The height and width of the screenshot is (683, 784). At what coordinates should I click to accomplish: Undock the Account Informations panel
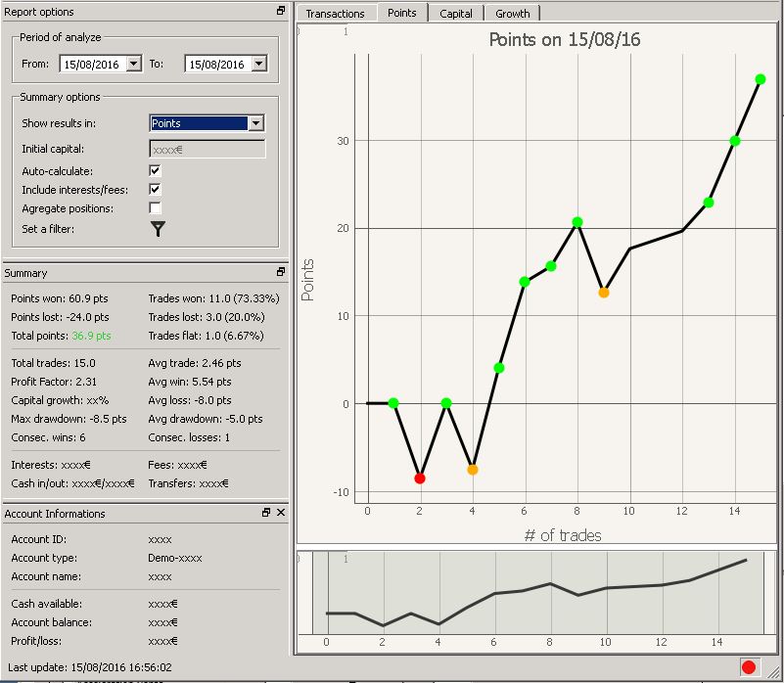(266, 513)
